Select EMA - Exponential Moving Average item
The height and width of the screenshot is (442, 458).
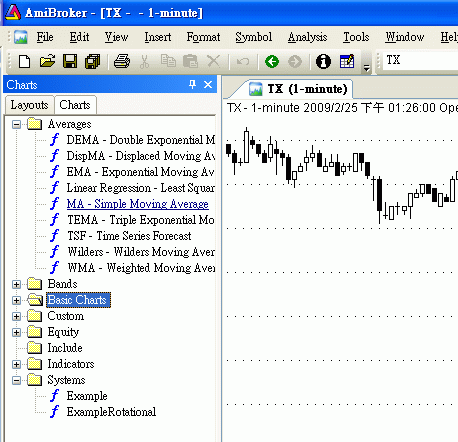click(140, 172)
